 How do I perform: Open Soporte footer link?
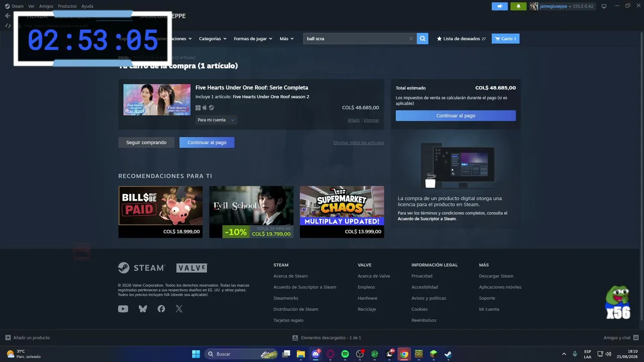click(487, 298)
